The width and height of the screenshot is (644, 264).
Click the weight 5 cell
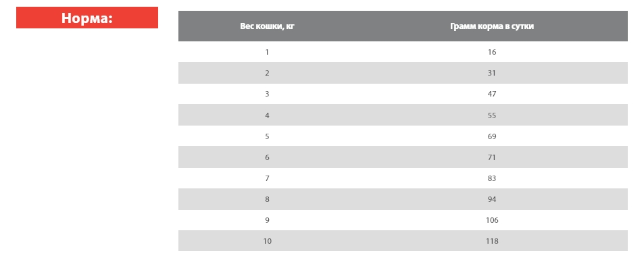tap(267, 136)
